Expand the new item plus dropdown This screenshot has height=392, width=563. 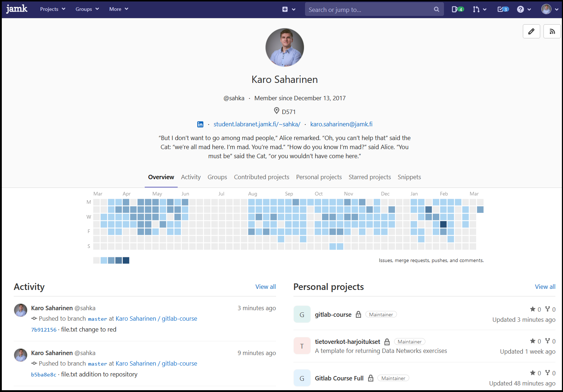coord(289,9)
